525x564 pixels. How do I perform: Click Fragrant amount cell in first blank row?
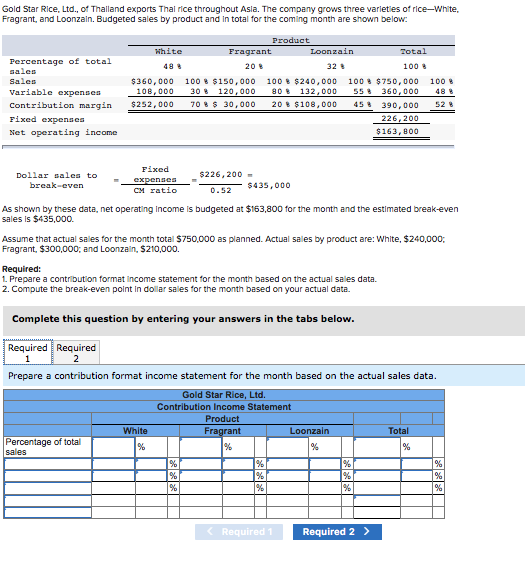pos(201,464)
